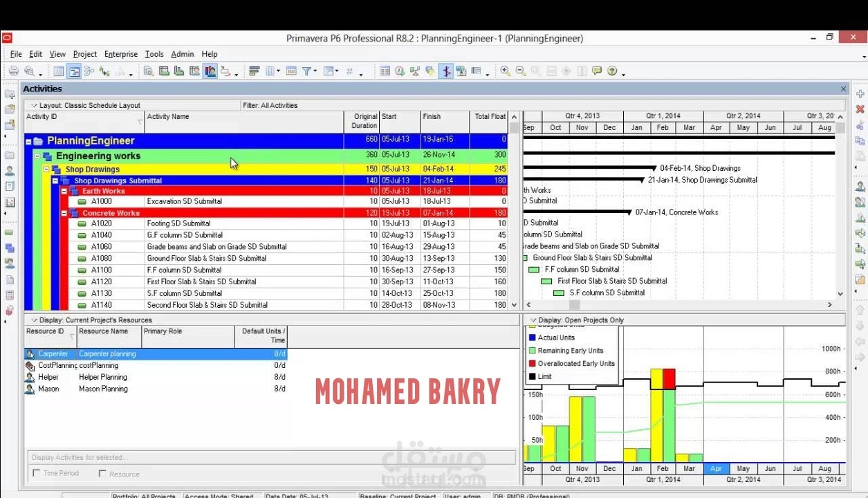Click the Delete red X icon on right bar
This screenshot has width=868, height=498.
[860, 109]
